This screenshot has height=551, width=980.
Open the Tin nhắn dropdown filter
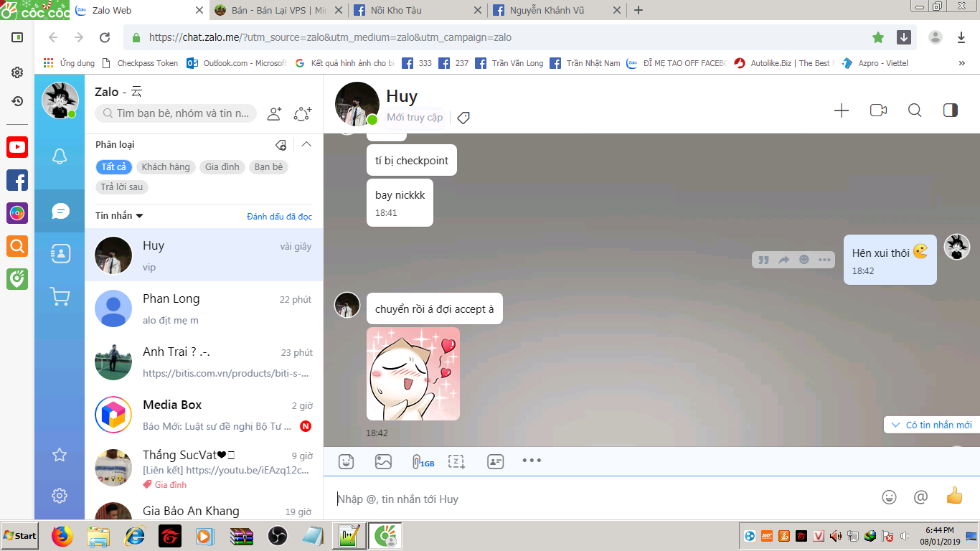(119, 216)
